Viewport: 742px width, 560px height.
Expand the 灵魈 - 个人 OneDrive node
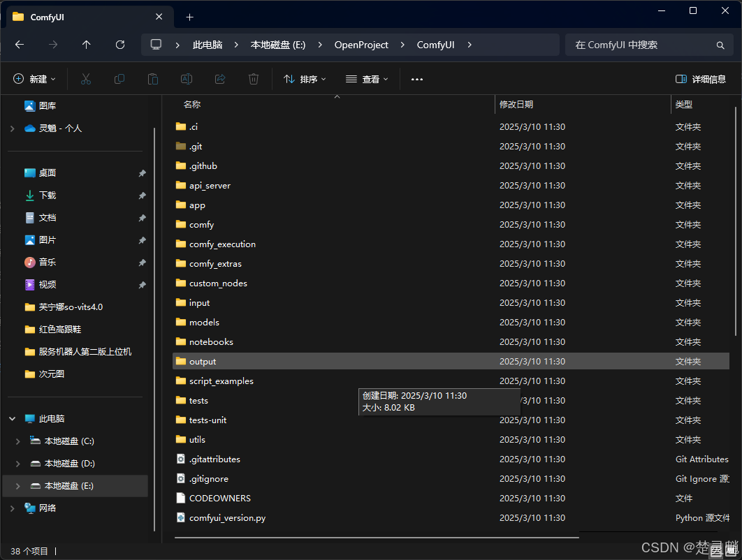[x=13, y=128]
